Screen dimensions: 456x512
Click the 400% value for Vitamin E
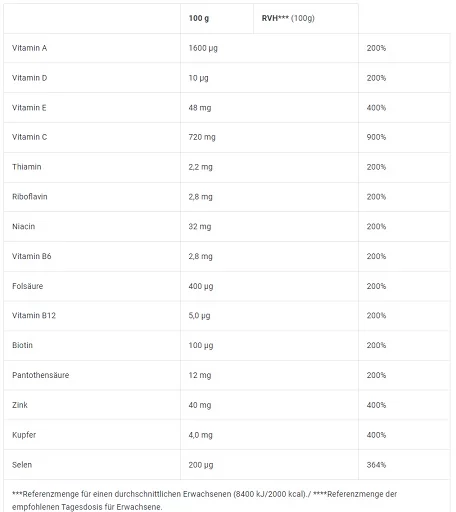(x=376, y=108)
